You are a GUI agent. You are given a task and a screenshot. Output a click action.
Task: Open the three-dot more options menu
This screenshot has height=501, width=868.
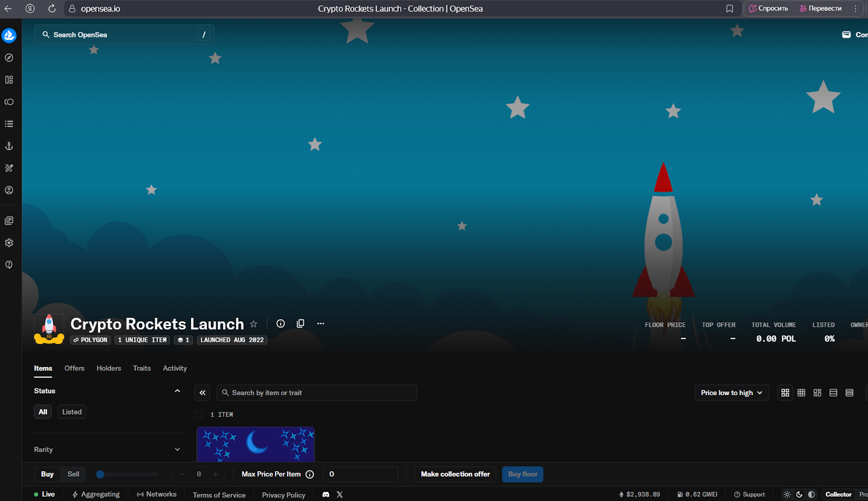tap(321, 324)
